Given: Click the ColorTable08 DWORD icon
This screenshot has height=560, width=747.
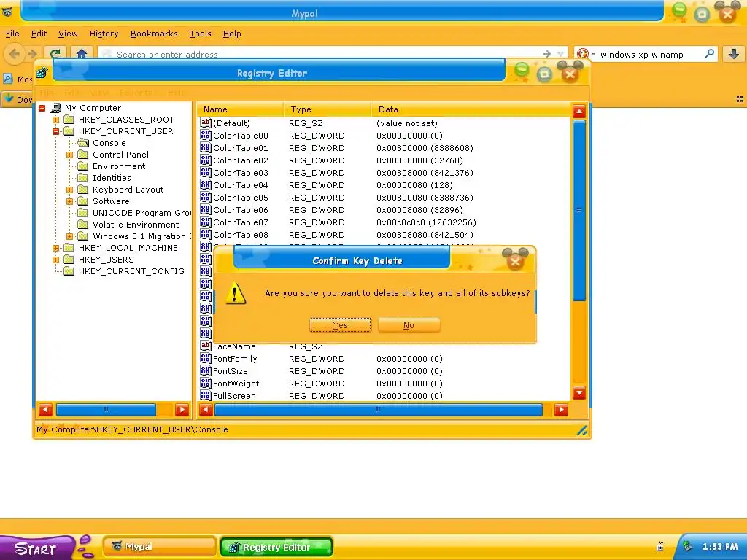Looking at the screenshot, I should point(205,234).
